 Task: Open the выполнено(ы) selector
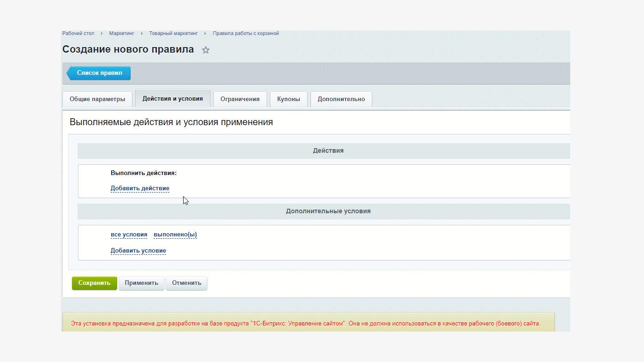point(175,234)
